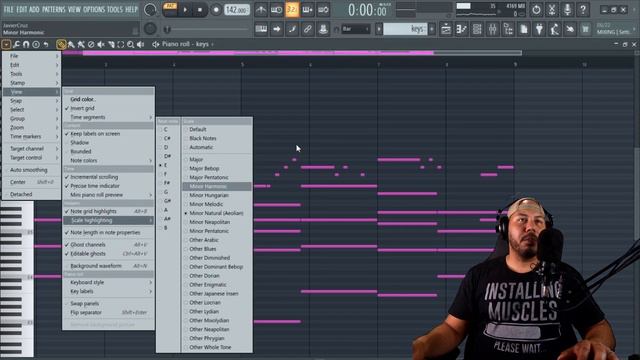The image size is (640, 360).
Task: Toggle Invert grid option
Action: click(x=109, y=108)
